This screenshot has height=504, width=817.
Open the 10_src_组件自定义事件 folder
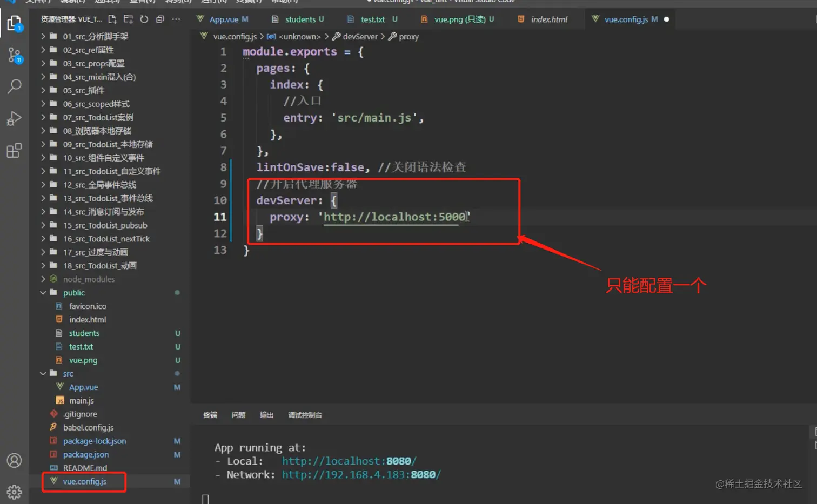tap(103, 158)
